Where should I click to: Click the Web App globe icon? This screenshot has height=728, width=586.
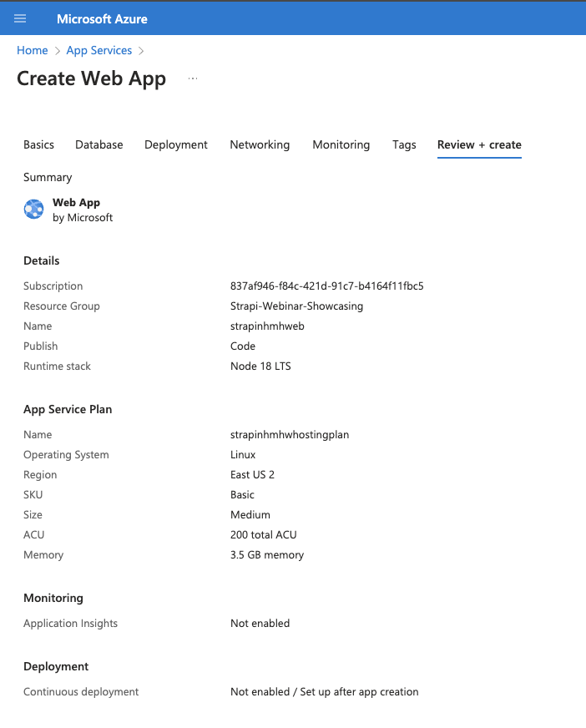point(34,210)
